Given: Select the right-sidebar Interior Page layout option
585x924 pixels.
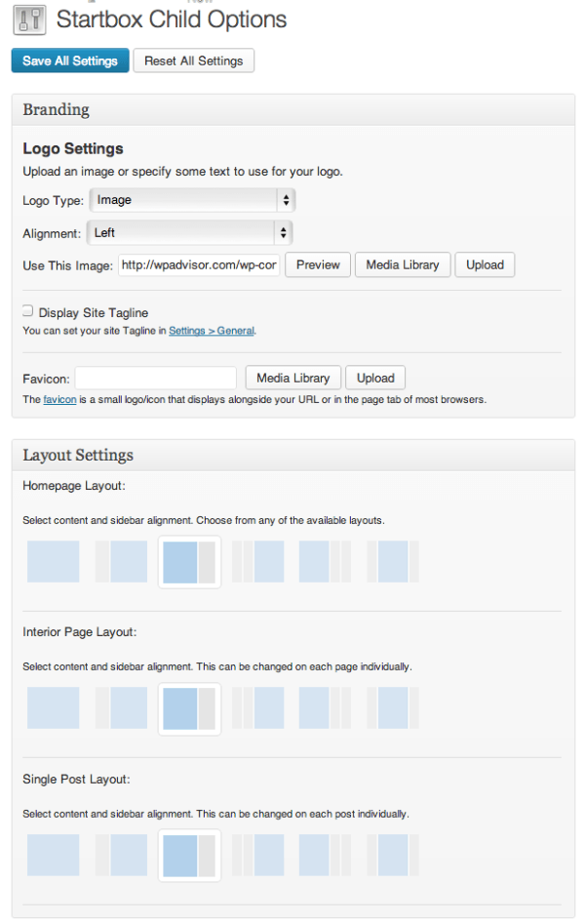Looking at the screenshot, I should (189, 708).
